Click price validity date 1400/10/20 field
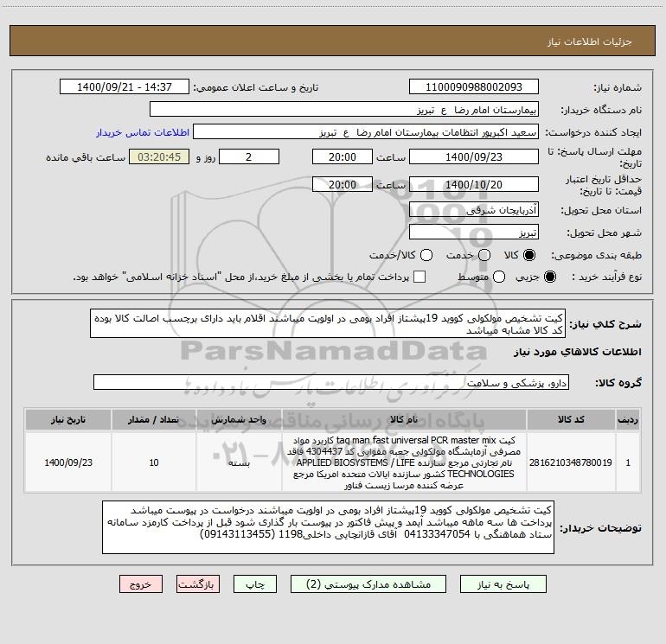This screenshot has width=666, height=644. [x=474, y=184]
